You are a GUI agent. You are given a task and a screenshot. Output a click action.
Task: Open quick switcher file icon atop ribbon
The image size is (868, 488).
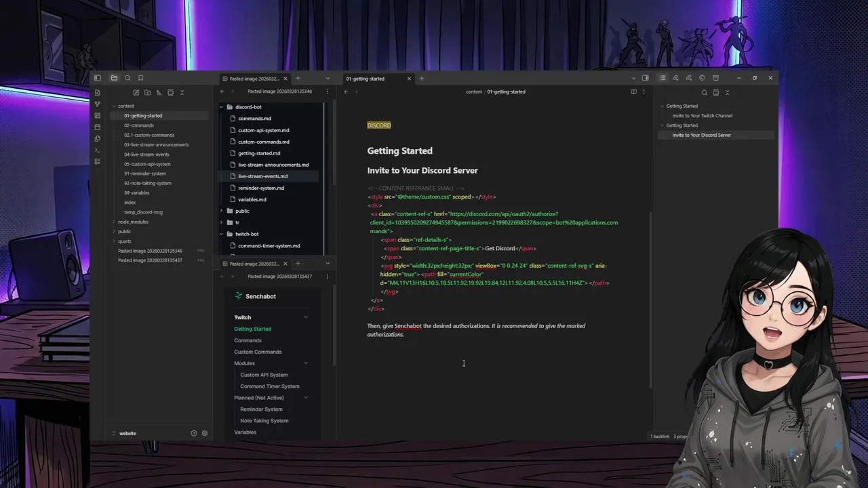click(x=97, y=92)
